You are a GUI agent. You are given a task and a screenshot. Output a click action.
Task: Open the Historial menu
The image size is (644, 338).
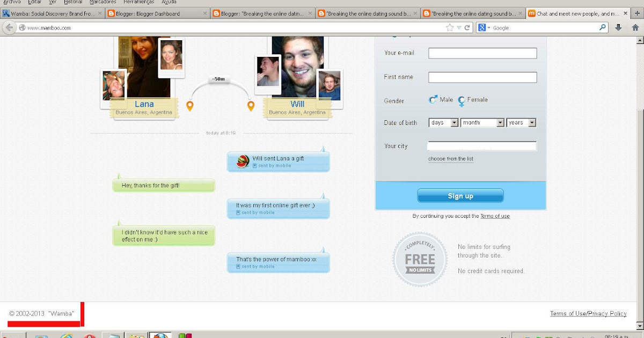tap(73, 2)
